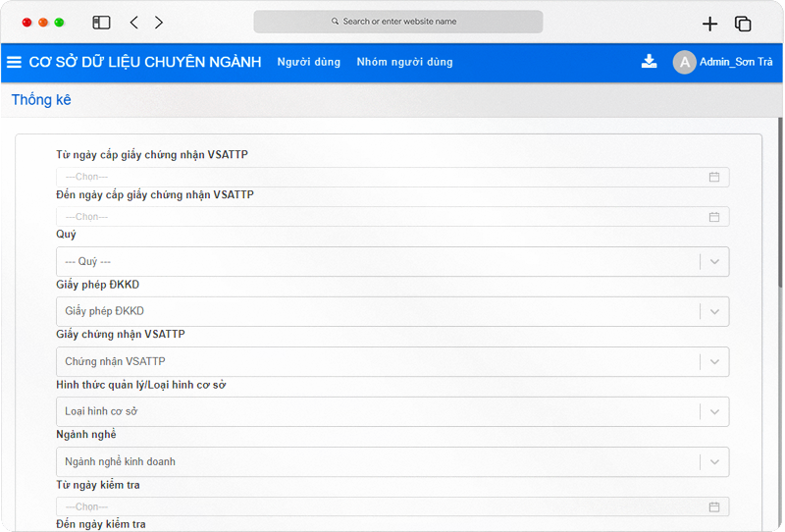Viewport: 785px width, 532px height.
Task: Click the Giấy chứng nhận VSATTP label
Action: click(121, 334)
